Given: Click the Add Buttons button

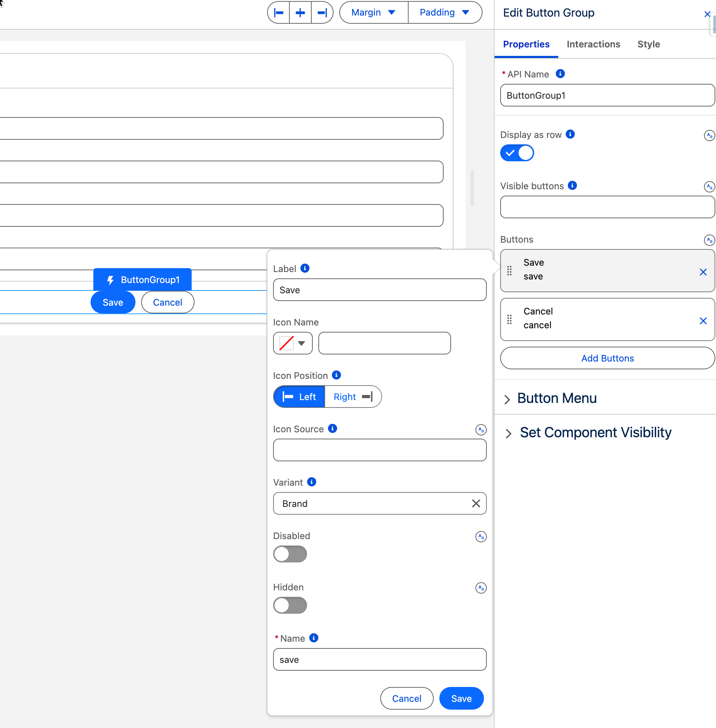Looking at the screenshot, I should pyautogui.click(x=607, y=358).
